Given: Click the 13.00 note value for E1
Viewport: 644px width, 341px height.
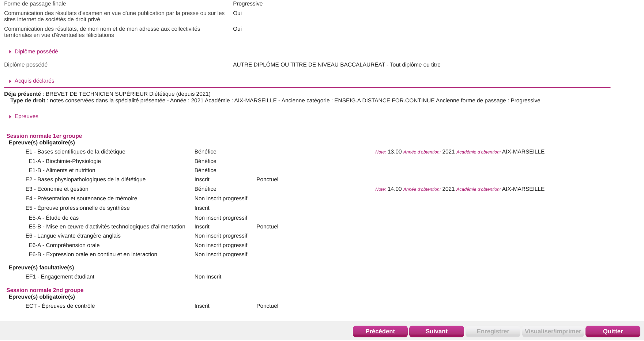Looking at the screenshot, I should (x=394, y=152).
